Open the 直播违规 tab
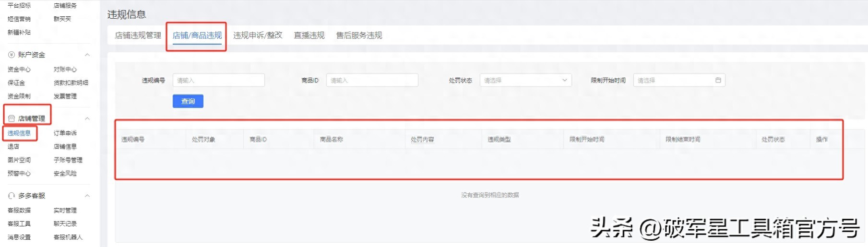The height and width of the screenshot is (247, 868). tap(309, 35)
